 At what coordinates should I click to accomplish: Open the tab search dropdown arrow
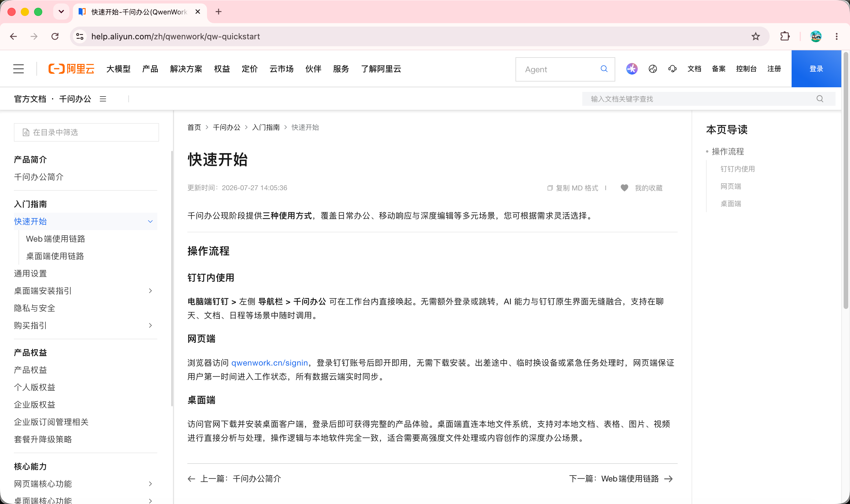tap(61, 12)
